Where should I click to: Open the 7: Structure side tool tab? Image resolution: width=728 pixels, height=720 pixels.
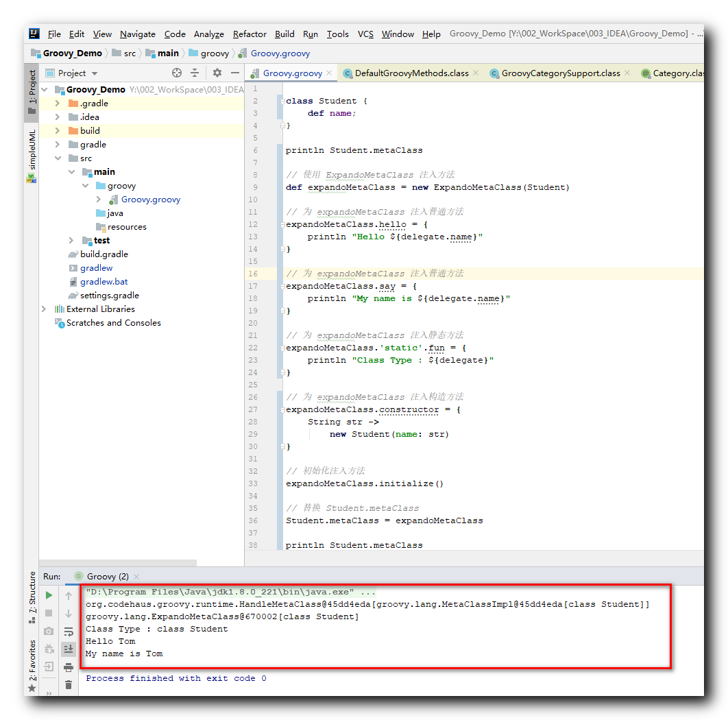click(32, 597)
